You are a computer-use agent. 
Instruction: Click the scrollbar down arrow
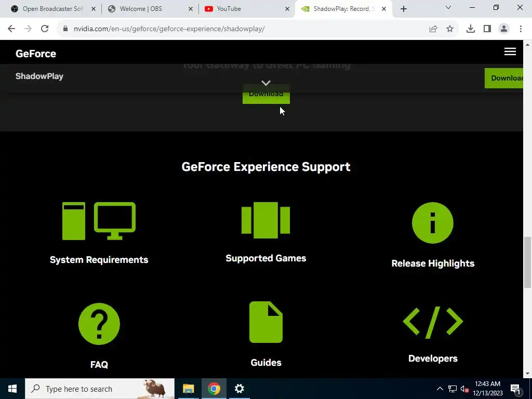point(528,374)
